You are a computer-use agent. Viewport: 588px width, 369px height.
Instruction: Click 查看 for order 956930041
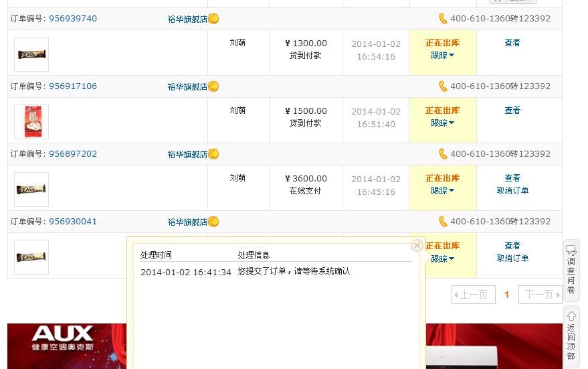[512, 245]
